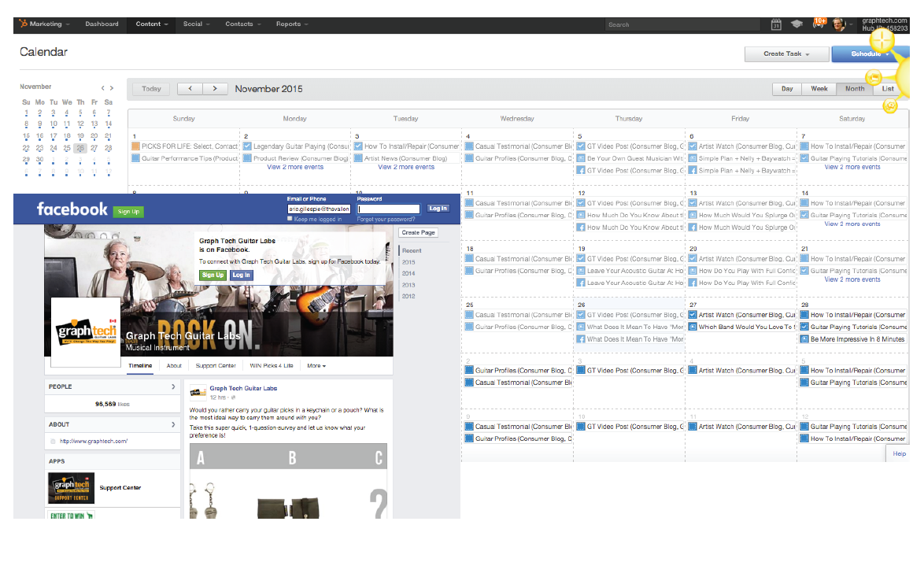This screenshot has width=924, height=562.
Task: Click Forgot your password link
Action: [386, 220]
